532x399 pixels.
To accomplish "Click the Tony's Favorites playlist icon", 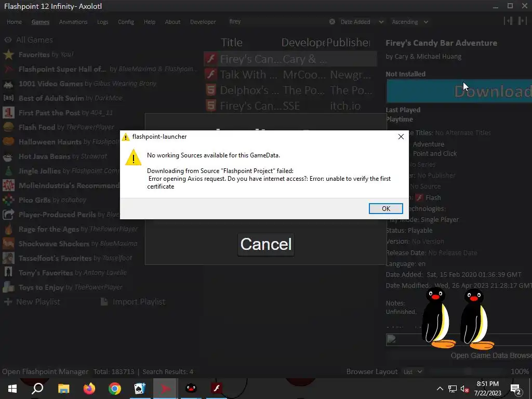I will 8,273.
